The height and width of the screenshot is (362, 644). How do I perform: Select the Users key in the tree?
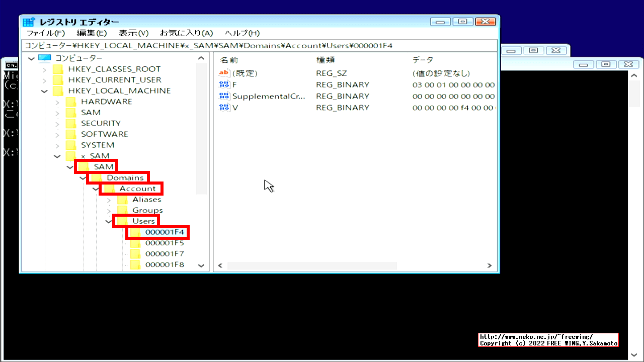144,221
